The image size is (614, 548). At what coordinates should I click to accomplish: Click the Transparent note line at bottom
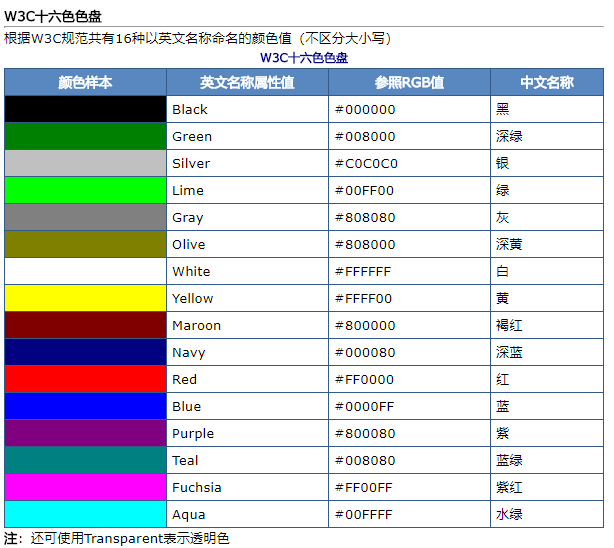(117, 539)
